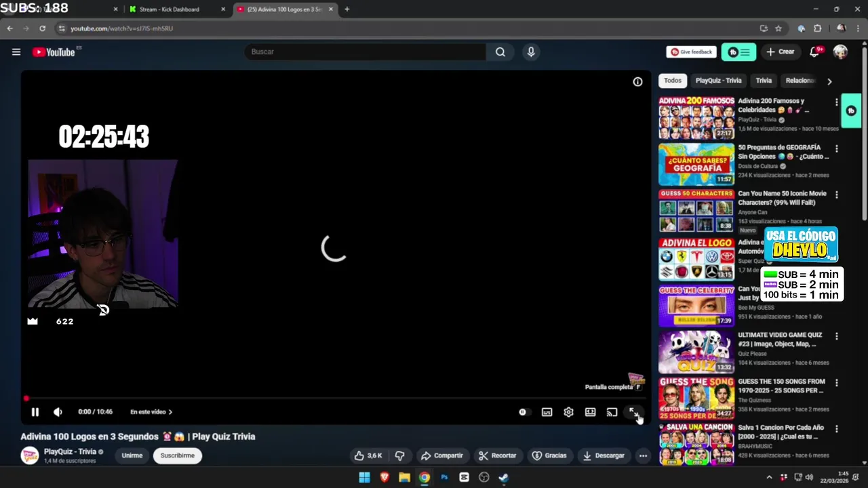
Task: Click the TubeBuddy Give feedback button
Action: point(691,52)
